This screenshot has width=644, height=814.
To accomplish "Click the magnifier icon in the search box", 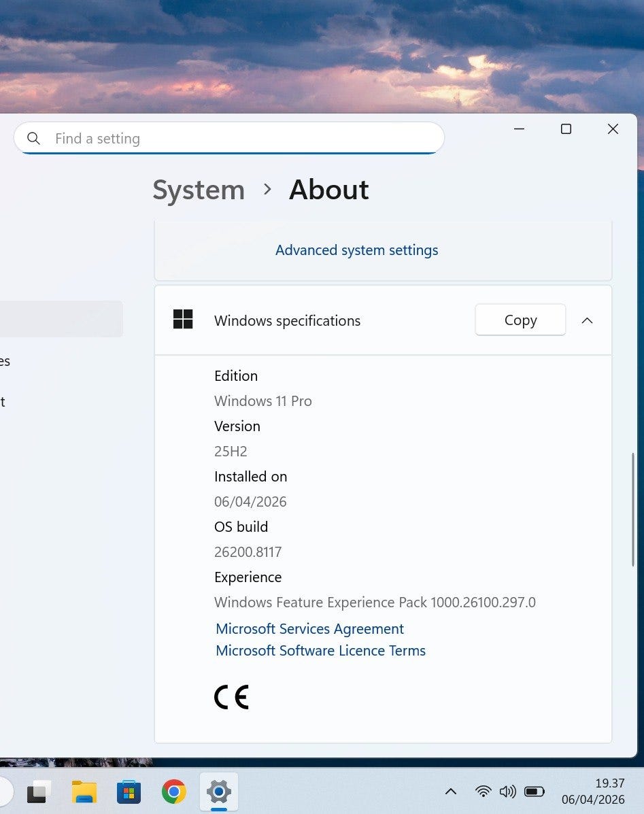I will pos(33,139).
